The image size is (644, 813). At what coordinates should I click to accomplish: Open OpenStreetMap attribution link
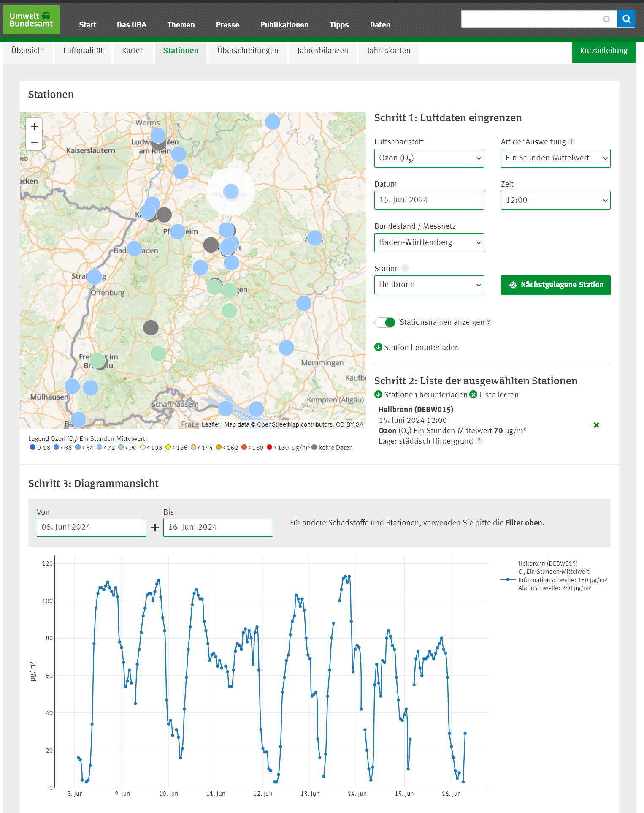(279, 424)
